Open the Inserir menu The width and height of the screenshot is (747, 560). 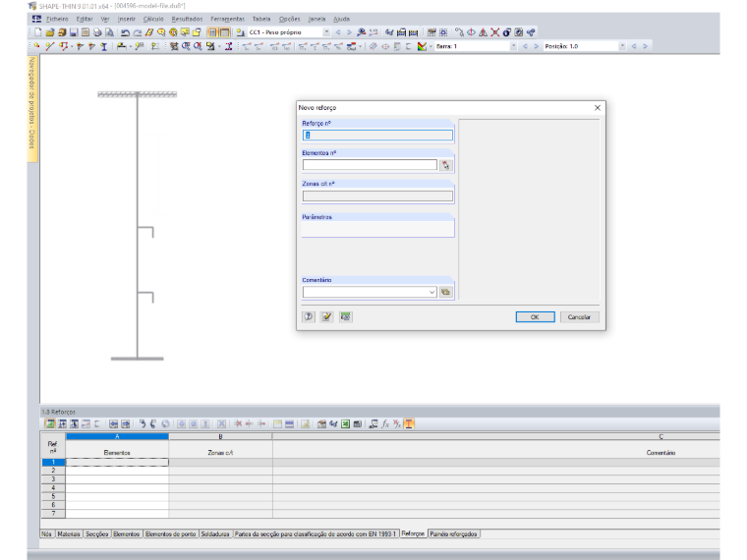[x=127, y=19]
